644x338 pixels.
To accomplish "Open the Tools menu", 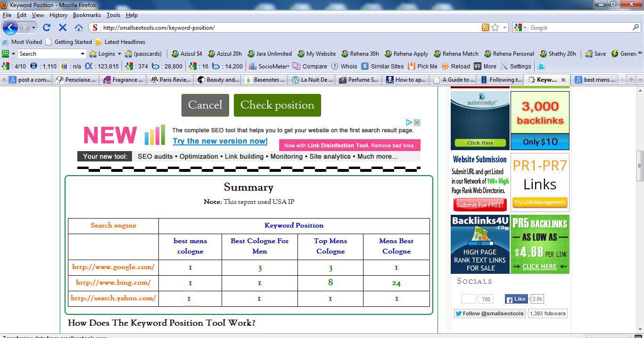I will click(x=113, y=15).
